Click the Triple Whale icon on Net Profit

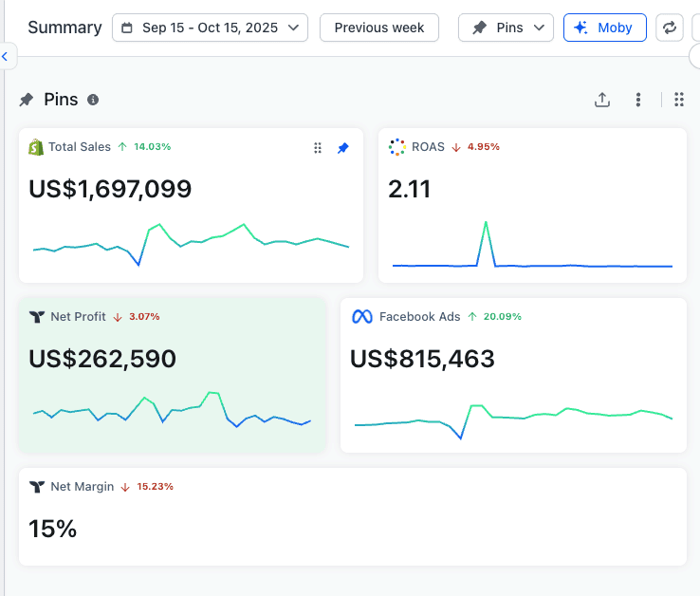(x=37, y=317)
